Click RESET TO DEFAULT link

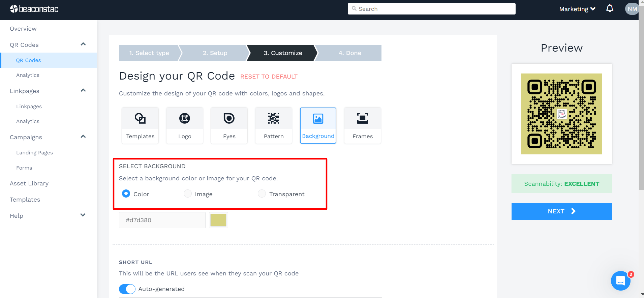click(269, 77)
